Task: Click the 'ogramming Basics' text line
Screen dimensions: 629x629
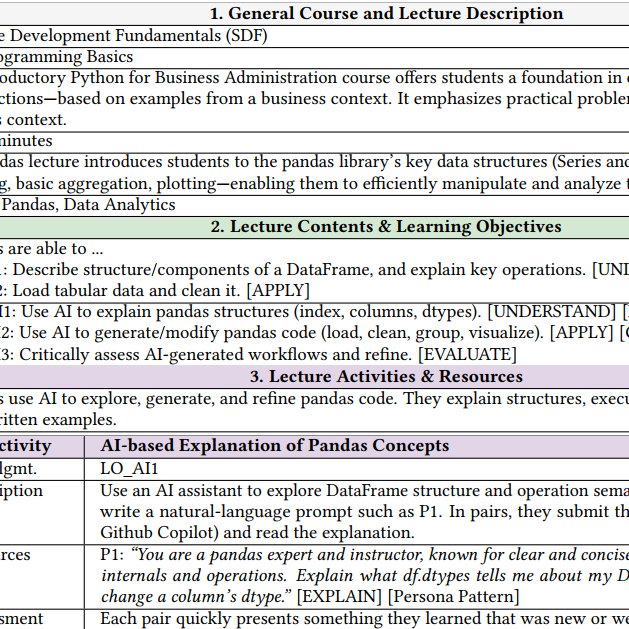Action: tap(67, 57)
